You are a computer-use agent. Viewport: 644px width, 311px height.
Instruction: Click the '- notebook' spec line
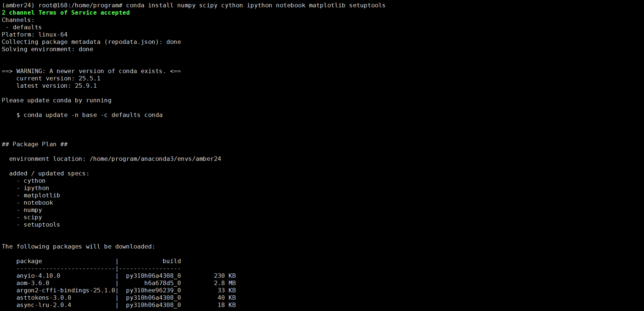tap(35, 203)
